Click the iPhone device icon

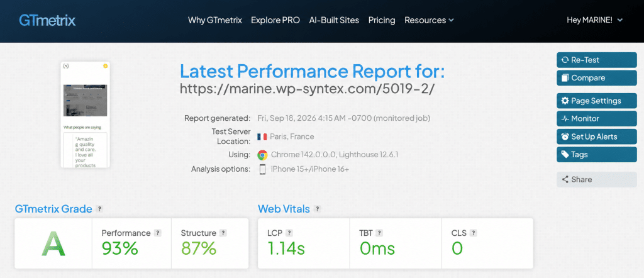[x=262, y=169]
